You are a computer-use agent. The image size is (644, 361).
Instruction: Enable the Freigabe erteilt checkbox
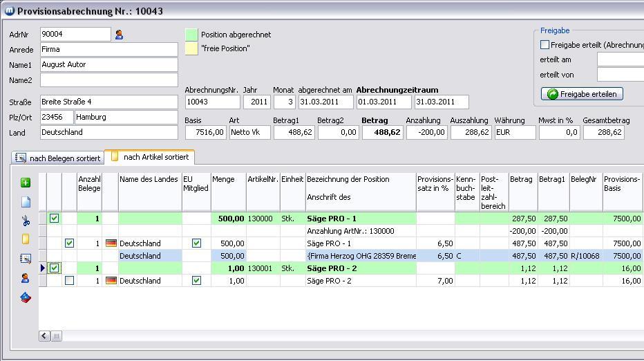544,45
